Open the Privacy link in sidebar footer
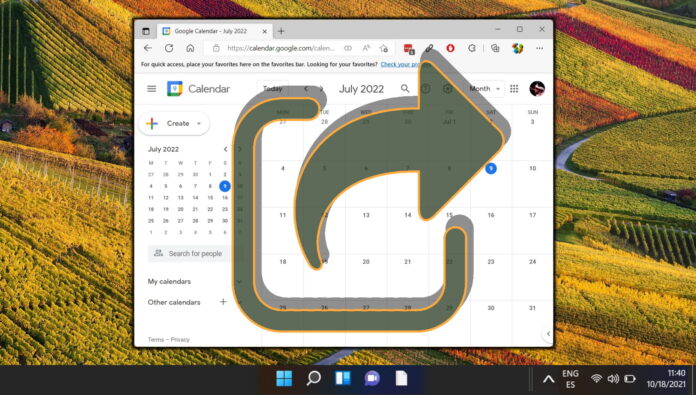This screenshot has height=395, width=696. (x=180, y=340)
